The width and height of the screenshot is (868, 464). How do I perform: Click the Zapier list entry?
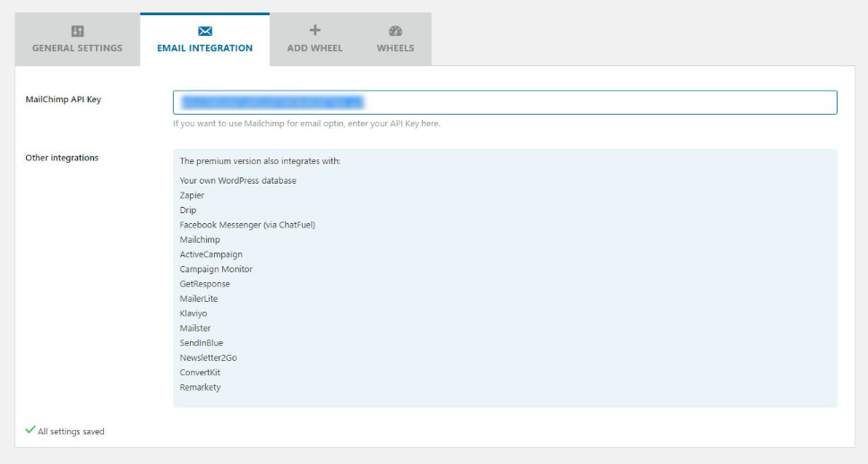tap(192, 195)
